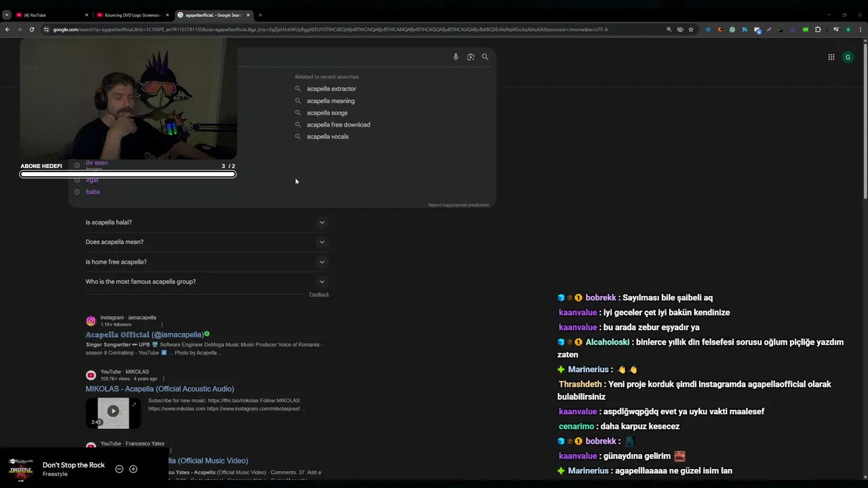Open 'MIKOLAS - Acapella (Official Acoustic Audio)' link

(160, 389)
